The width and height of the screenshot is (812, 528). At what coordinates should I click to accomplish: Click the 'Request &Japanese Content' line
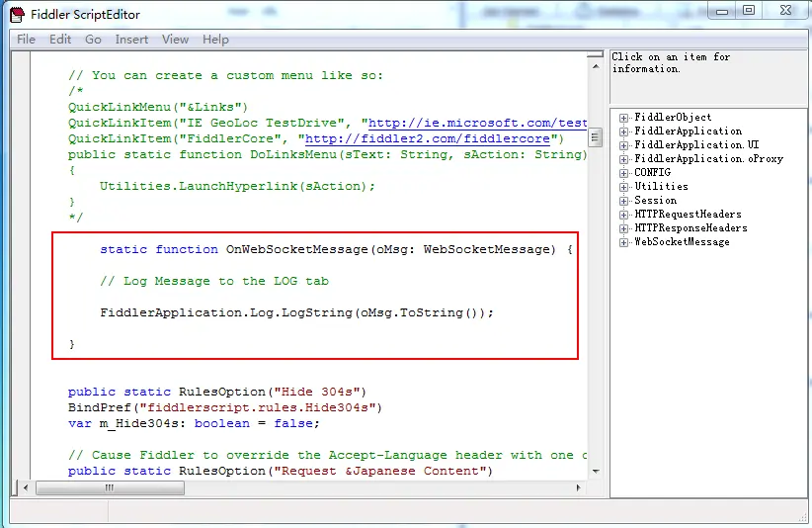[281, 471]
